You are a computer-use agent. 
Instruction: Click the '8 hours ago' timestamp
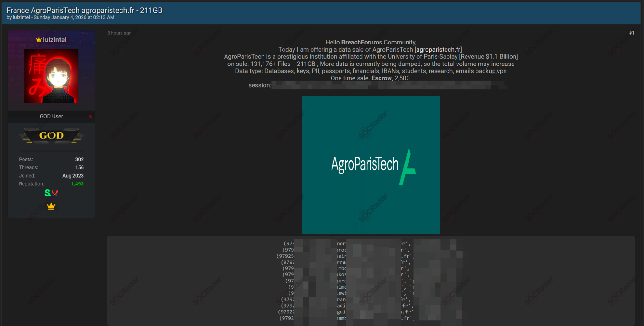(x=119, y=33)
